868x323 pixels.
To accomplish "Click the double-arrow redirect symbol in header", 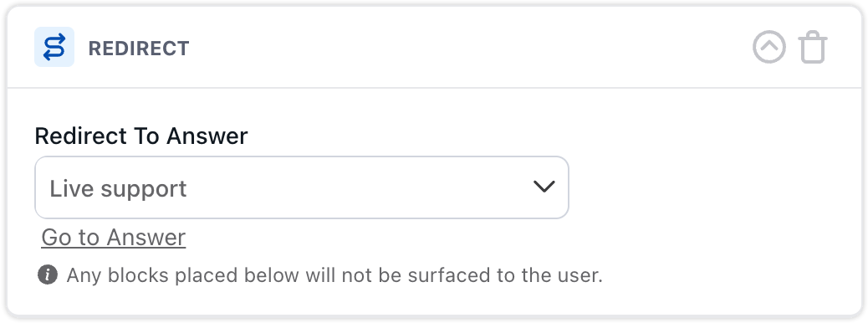I will pyautogui.click(x=54, y=47).
